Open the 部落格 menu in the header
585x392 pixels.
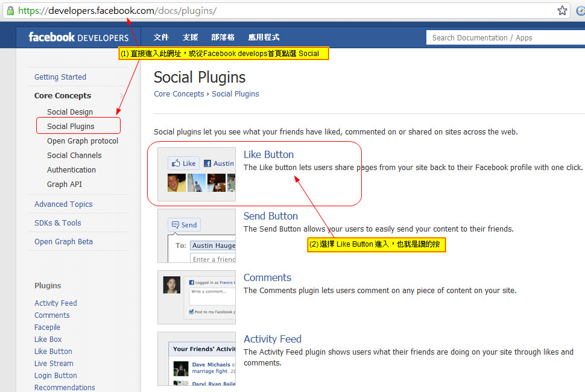(223, 37)
